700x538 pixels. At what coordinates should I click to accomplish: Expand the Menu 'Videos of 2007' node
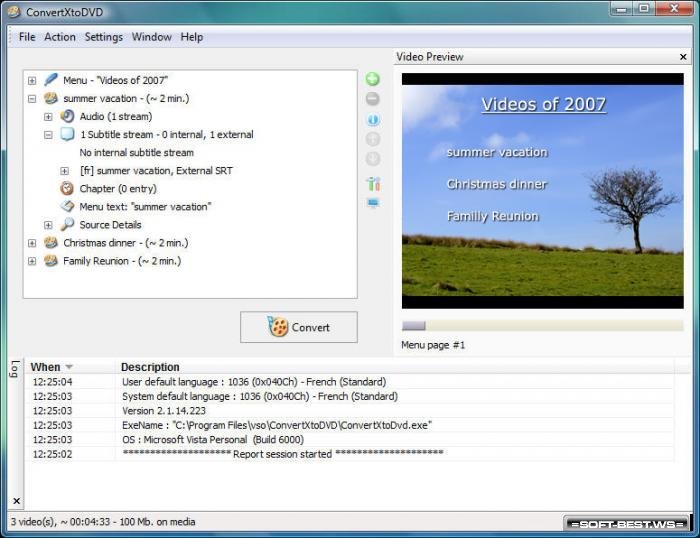[x=32, y=80]
